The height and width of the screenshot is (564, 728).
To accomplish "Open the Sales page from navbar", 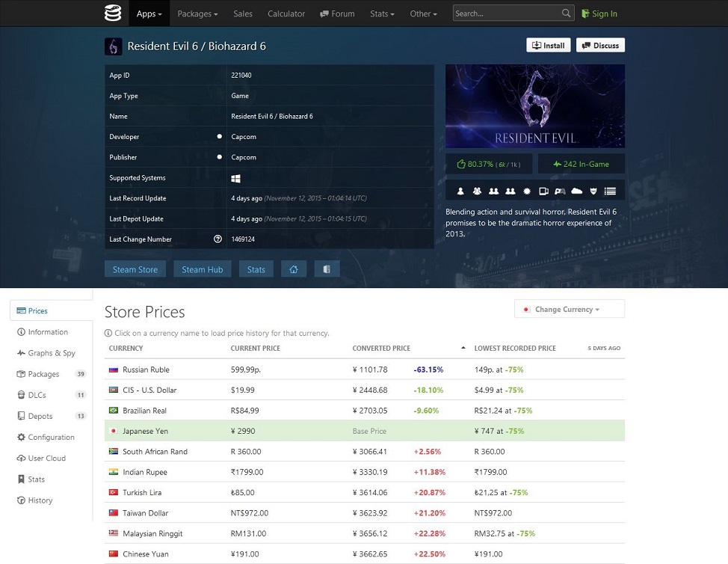I will click(x=243, y=13).
